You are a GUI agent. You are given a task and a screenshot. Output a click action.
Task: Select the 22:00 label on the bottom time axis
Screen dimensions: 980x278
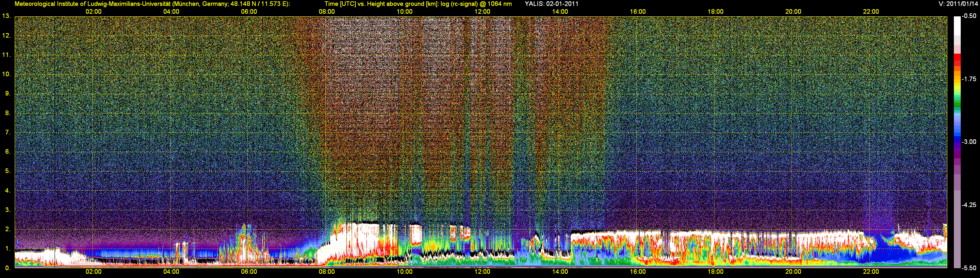pyautogui.click(x=871, y=272)
